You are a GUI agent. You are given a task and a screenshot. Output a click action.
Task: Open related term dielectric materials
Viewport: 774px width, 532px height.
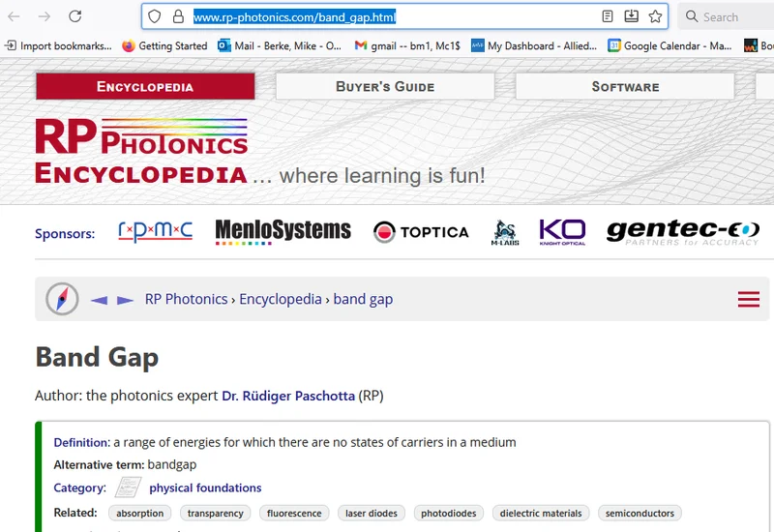[x=541, y=514]
